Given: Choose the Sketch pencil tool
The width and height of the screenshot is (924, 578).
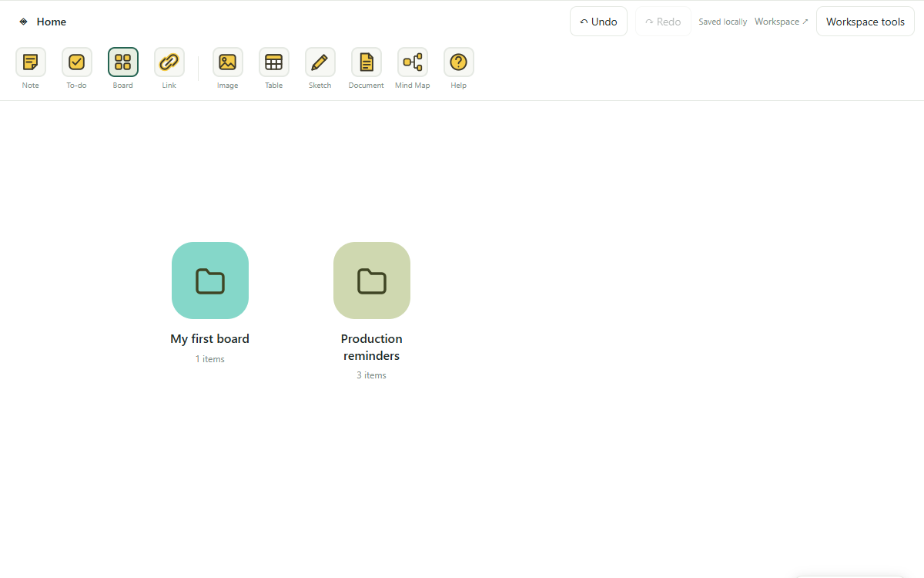Looking at the screenshot, I should [320, 62].
